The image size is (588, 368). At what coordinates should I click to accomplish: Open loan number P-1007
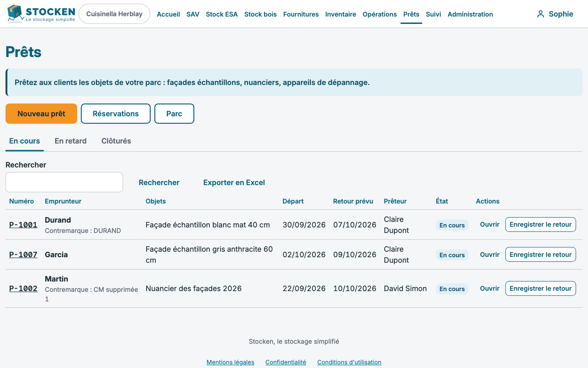(23, 255)
